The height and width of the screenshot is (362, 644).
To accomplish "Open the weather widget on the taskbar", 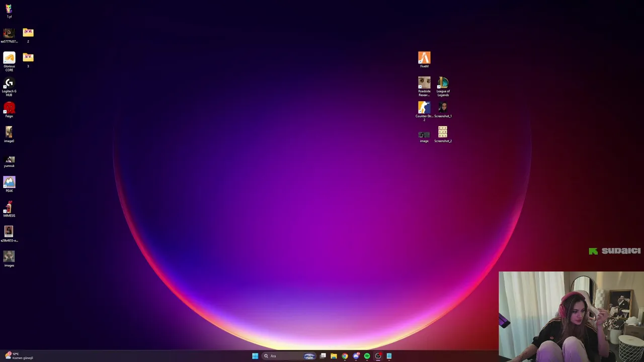I will point(19,356).
